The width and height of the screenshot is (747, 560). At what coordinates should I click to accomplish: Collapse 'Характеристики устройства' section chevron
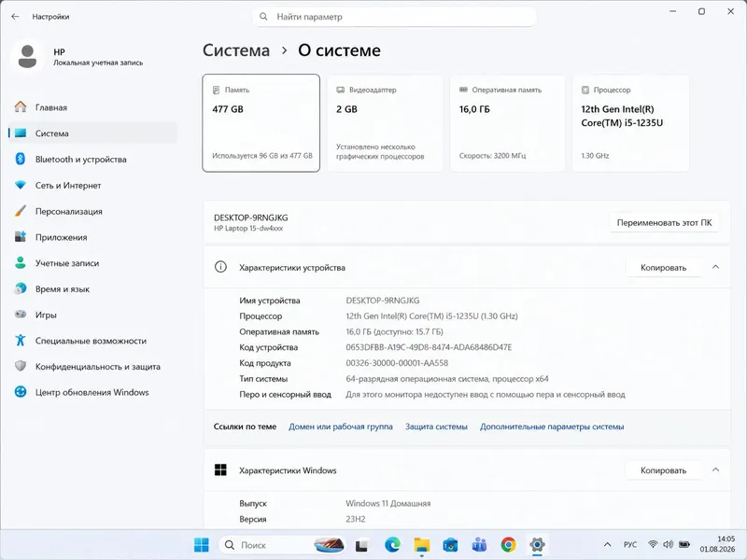[715, 267]
